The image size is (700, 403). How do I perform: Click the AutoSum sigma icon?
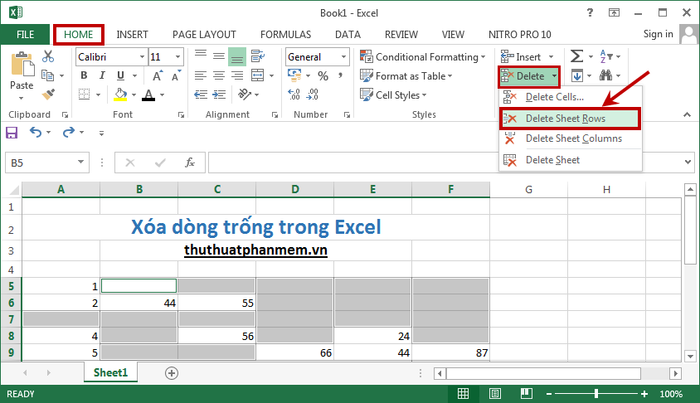(x=576, y=56)
